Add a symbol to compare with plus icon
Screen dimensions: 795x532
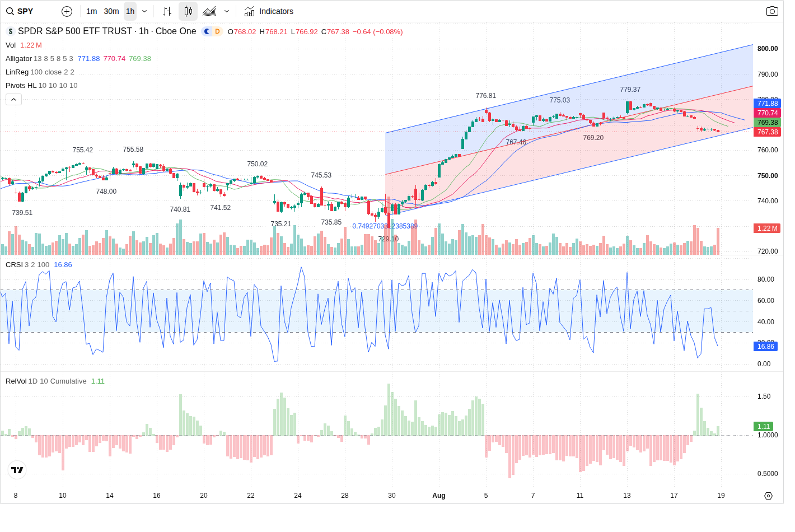pos(67,11)
